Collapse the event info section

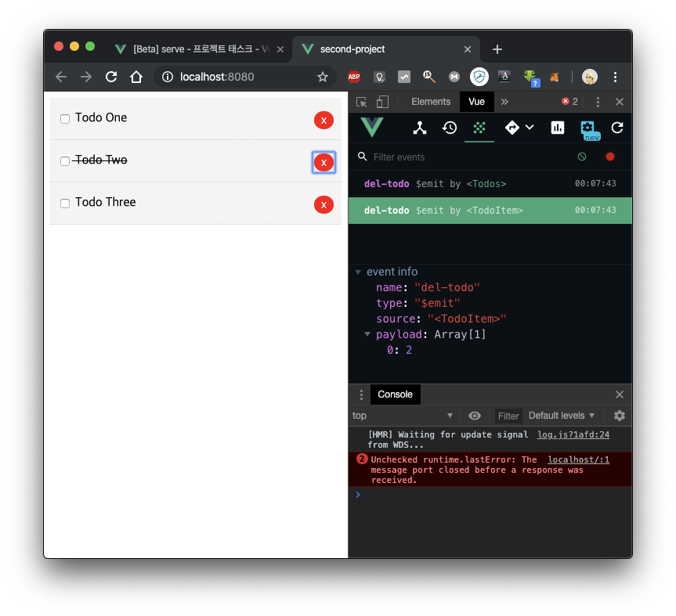click(358, 272)
